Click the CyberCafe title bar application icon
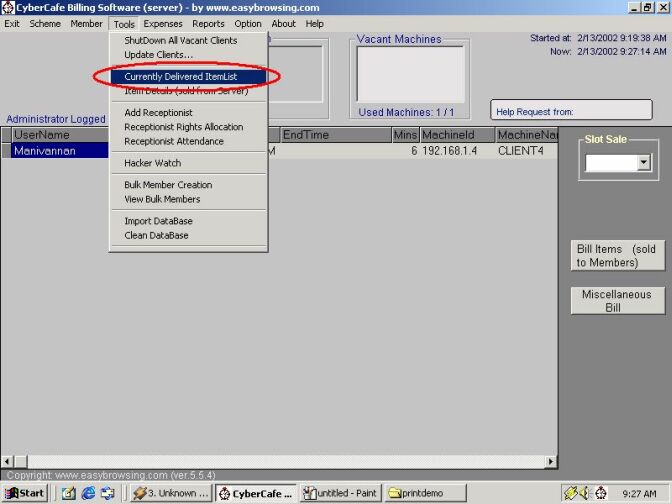The width and height of the screenshot is (672, 504). 8,7
